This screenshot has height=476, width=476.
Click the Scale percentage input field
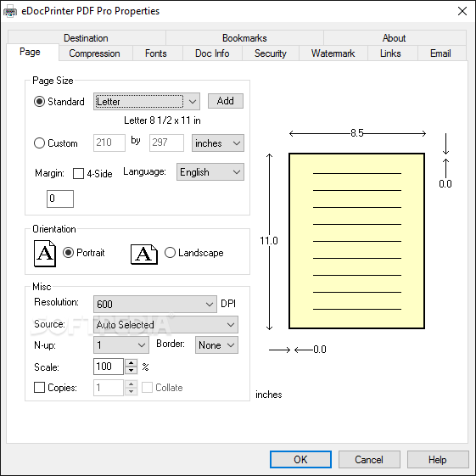109,367
